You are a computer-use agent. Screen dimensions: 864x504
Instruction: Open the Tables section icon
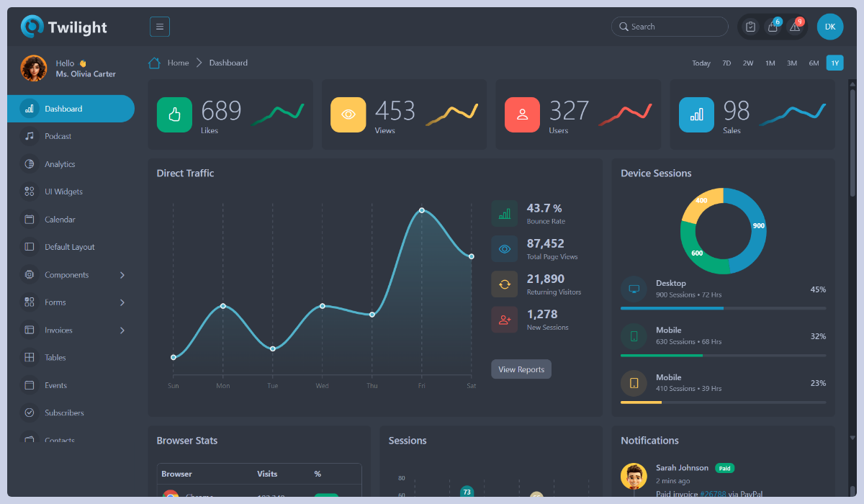point(29,357)
